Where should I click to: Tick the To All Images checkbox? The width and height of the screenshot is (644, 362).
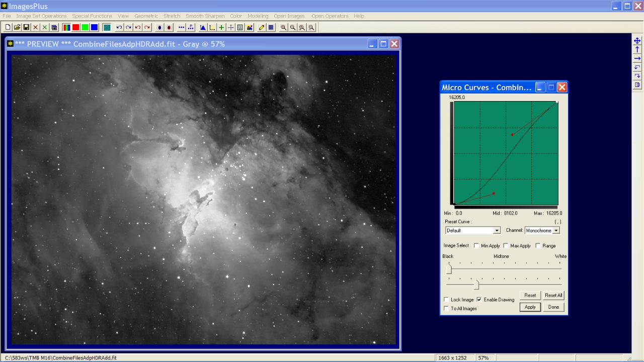[446, 308]
